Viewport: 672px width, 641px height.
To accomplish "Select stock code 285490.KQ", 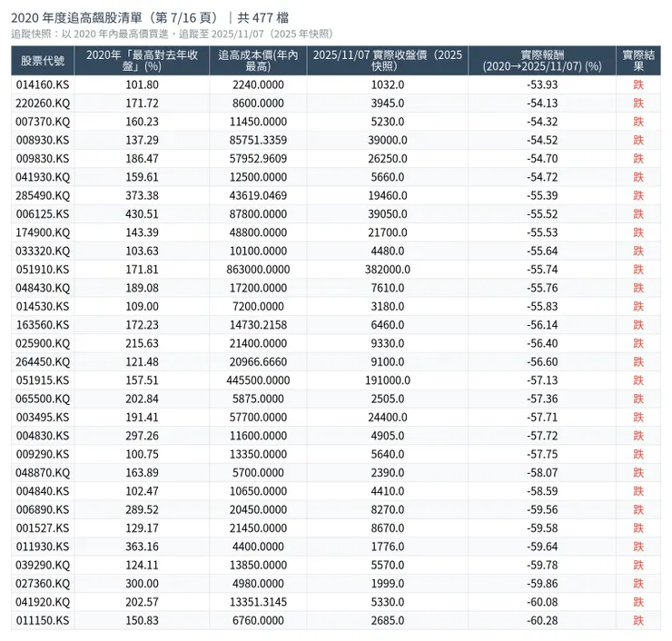I will coord(43,195).
